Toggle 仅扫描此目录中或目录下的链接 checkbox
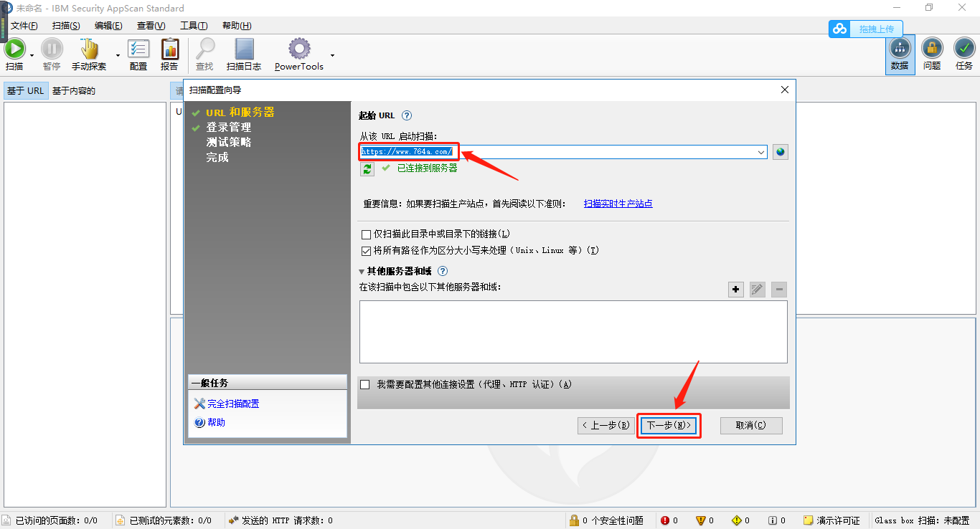Viewport: 980px width, 529px height. [x=367, y=234]
